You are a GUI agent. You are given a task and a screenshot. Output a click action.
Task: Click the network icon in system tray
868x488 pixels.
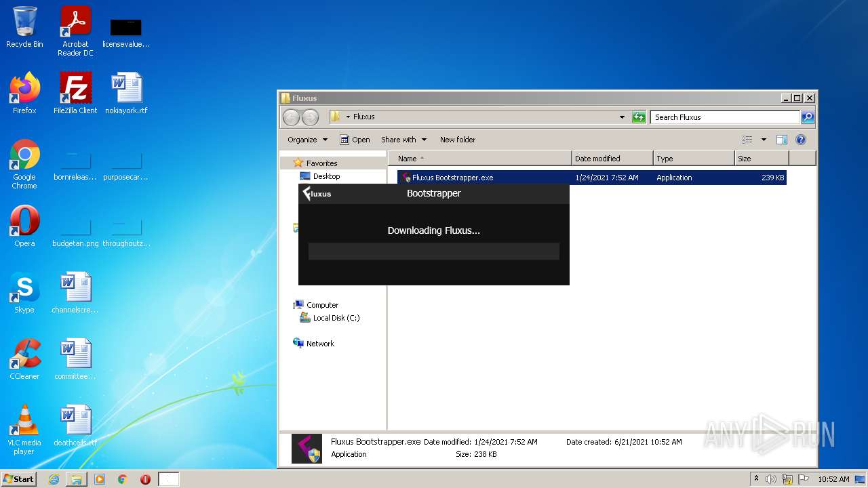(x=787, y=479)
